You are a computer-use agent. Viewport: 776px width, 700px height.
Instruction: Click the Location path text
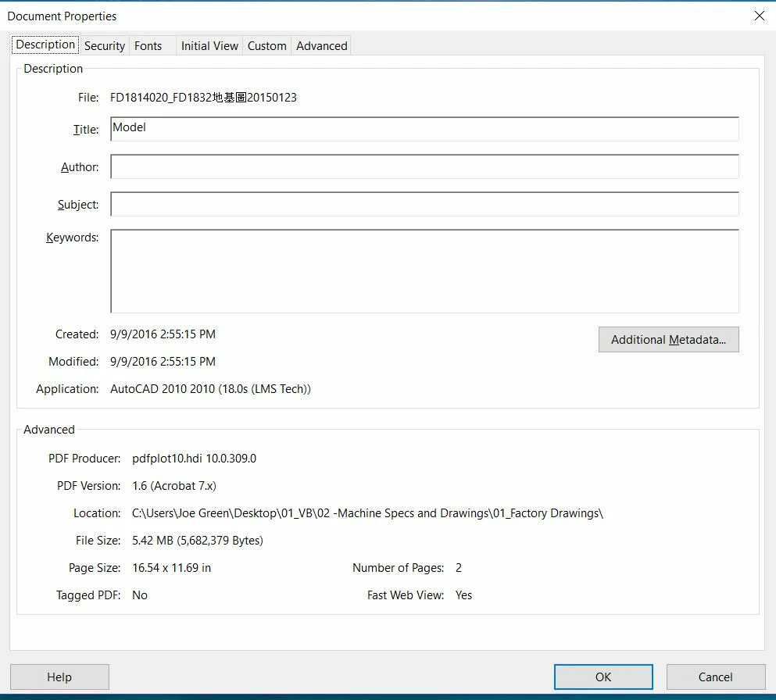(368, 513)
